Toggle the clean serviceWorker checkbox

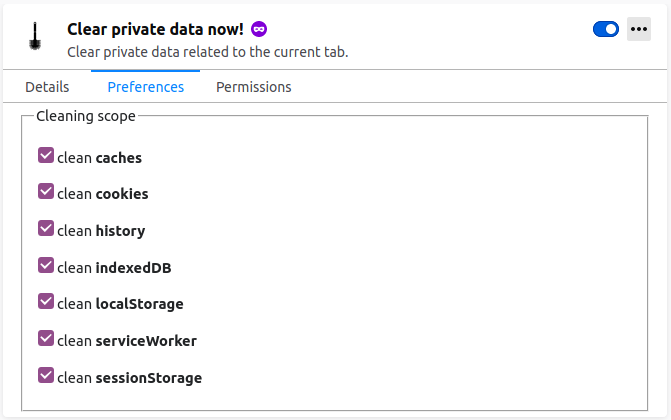46,339
